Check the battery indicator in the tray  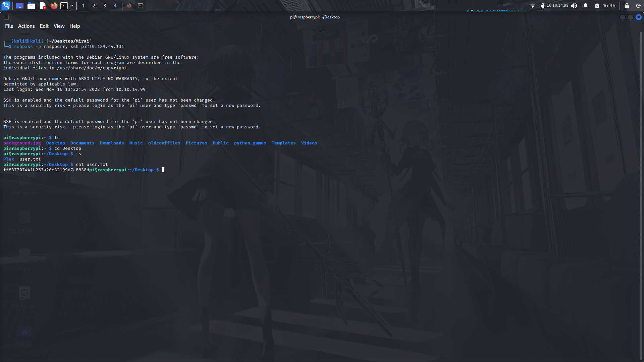(597, 6)
